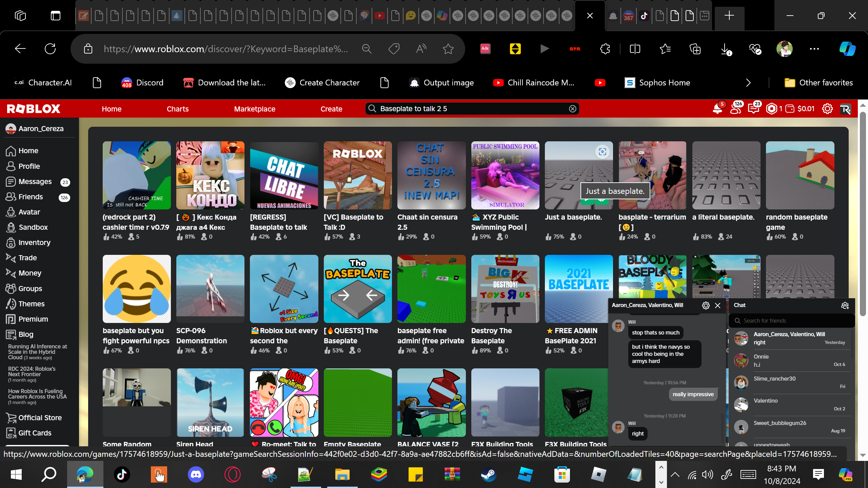
Task: Add page to favorites star
Action: pyautogui.click(x=448, y=49)
